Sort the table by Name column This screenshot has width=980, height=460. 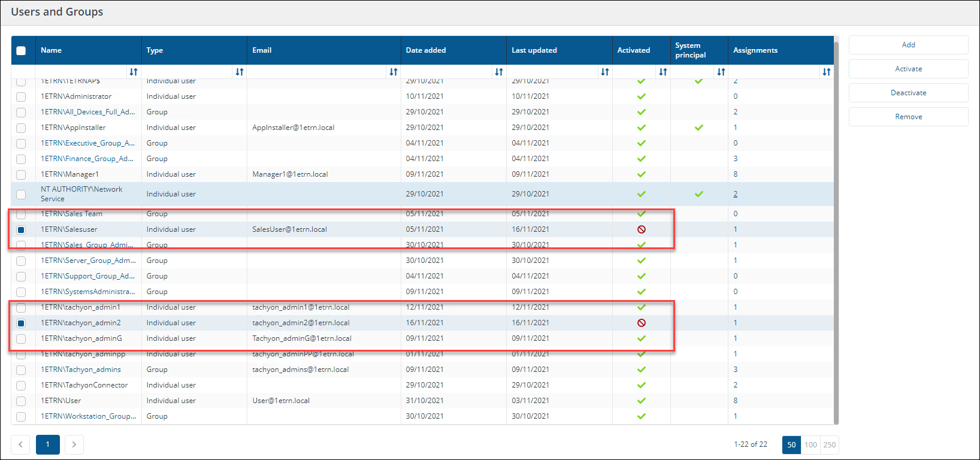click(x=134, y=72)
